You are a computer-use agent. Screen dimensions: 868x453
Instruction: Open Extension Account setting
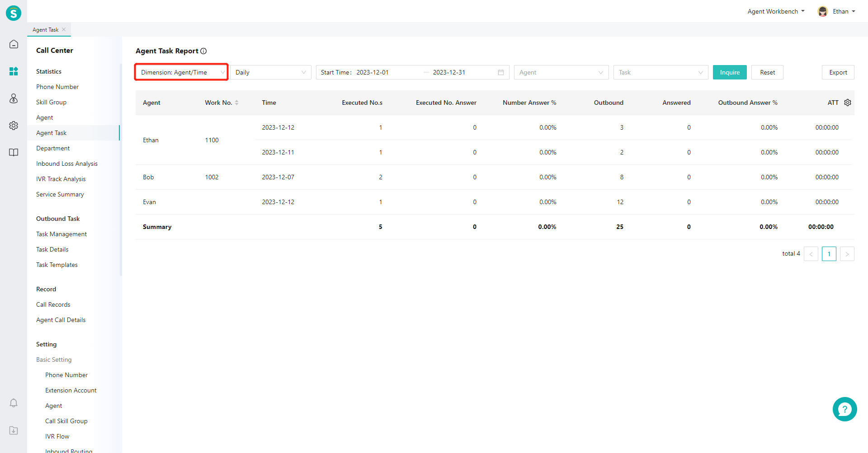point(71,390)
